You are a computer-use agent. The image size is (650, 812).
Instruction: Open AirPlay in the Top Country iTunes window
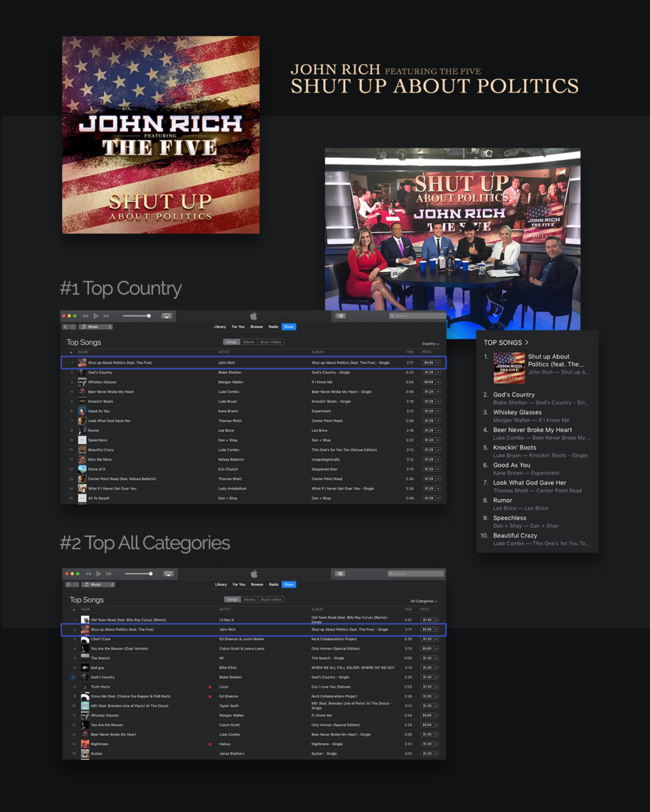(167, 316)
